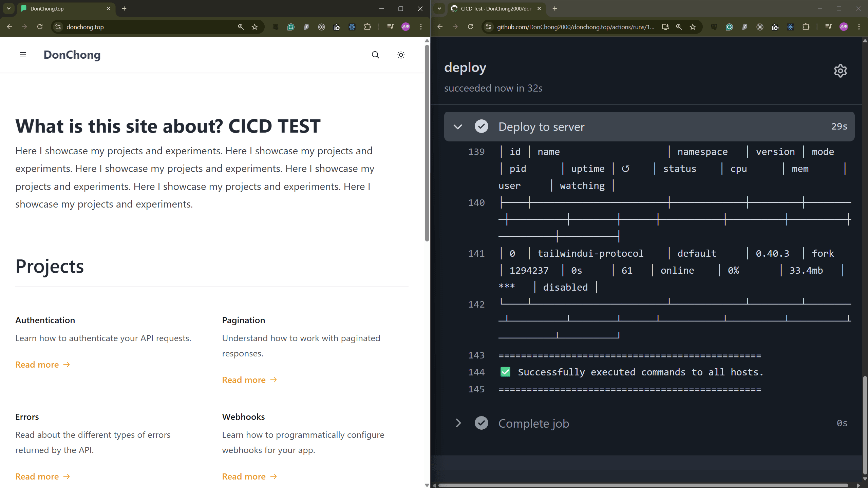The image size is (868, 488).
Task: Open the deploy log settings gear
Action: (840, 71)
